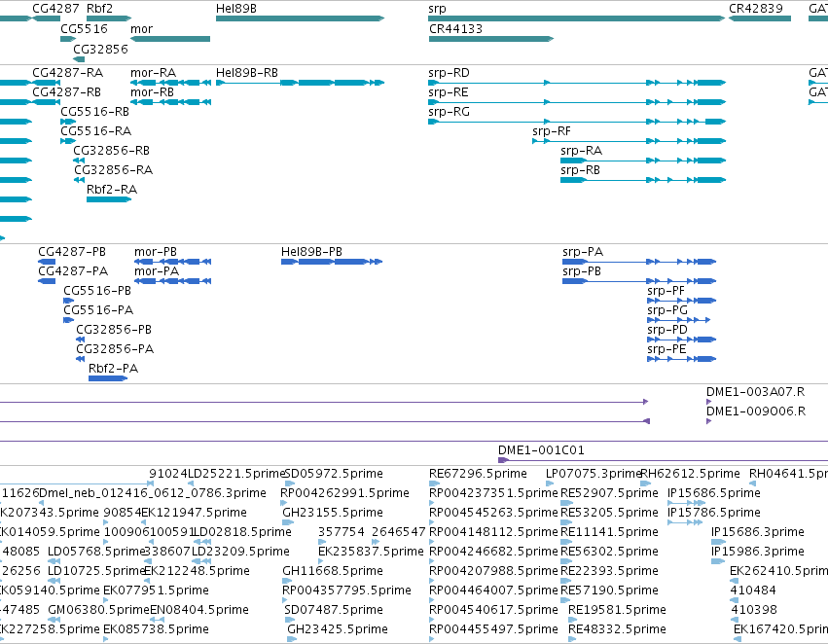Click the CG32856-RA transcript label
The width and height of the screenshot is (828, 644).
114,170
